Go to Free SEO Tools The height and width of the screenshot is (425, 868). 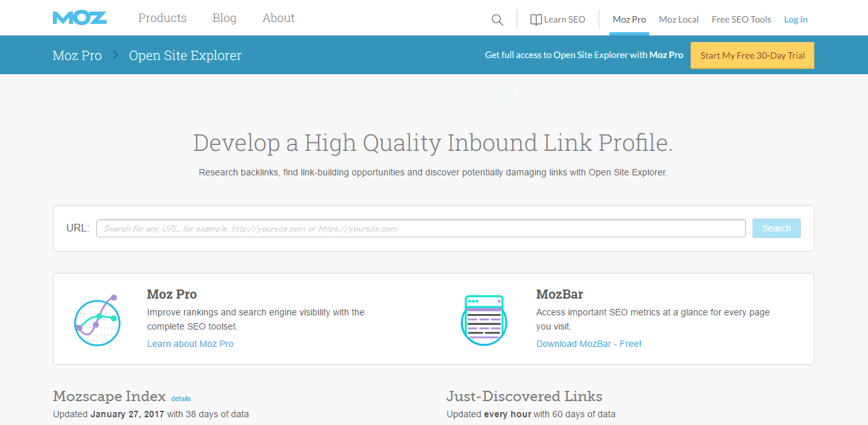coord(741,19)
